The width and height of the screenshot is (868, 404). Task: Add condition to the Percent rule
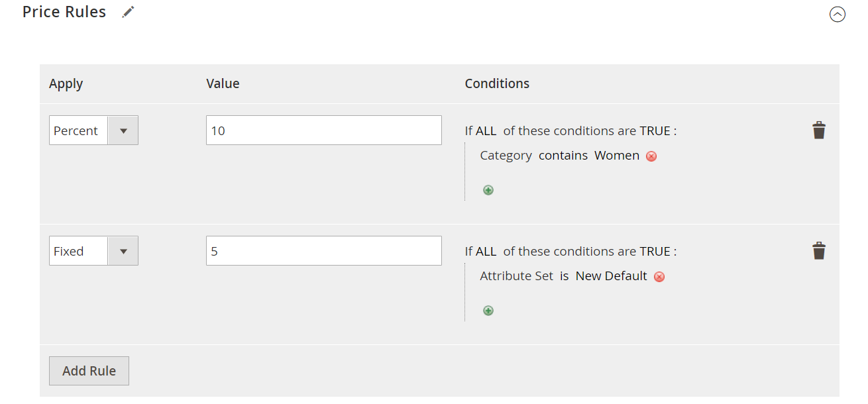point(488,190)
